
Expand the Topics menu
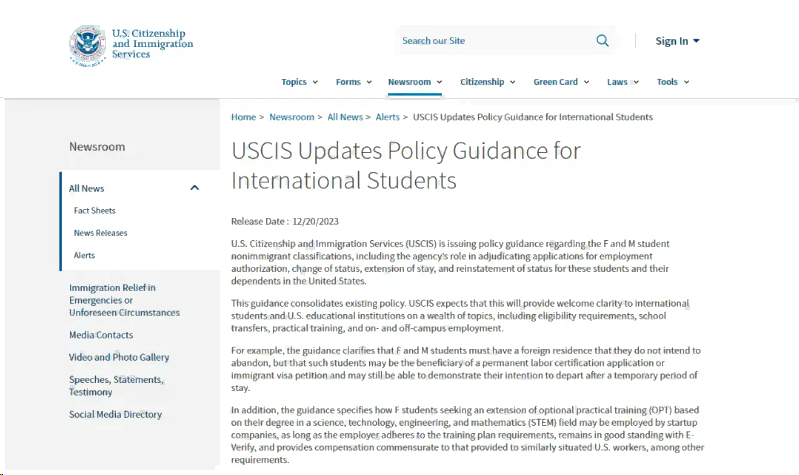click(x=299, y=82)
